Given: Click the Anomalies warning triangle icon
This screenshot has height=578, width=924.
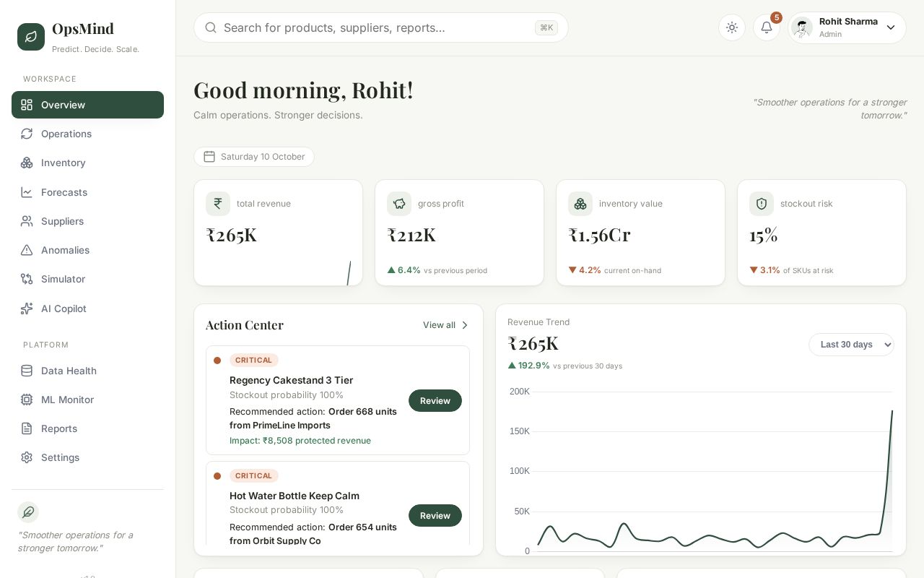Looking at the screenshot, I should tap(27, 250).
